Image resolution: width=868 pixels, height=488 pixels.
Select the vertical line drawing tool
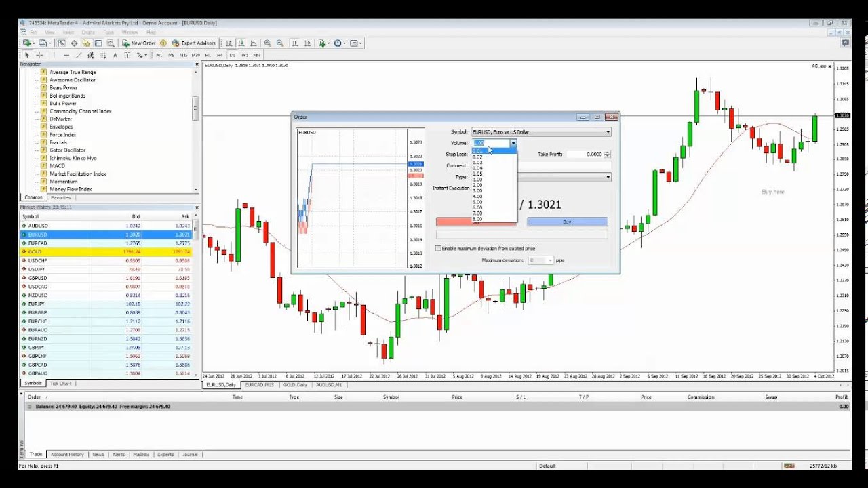point(54,55)
